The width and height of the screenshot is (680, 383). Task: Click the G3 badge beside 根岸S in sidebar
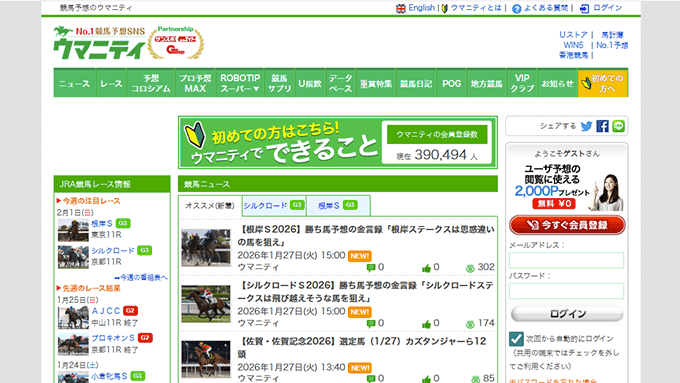point(123,223)
